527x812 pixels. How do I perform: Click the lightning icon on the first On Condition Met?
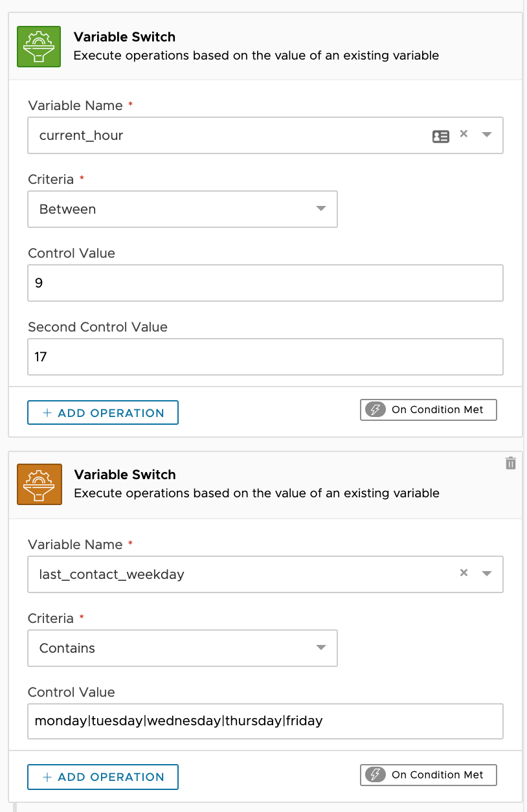[x=375, y=410]
